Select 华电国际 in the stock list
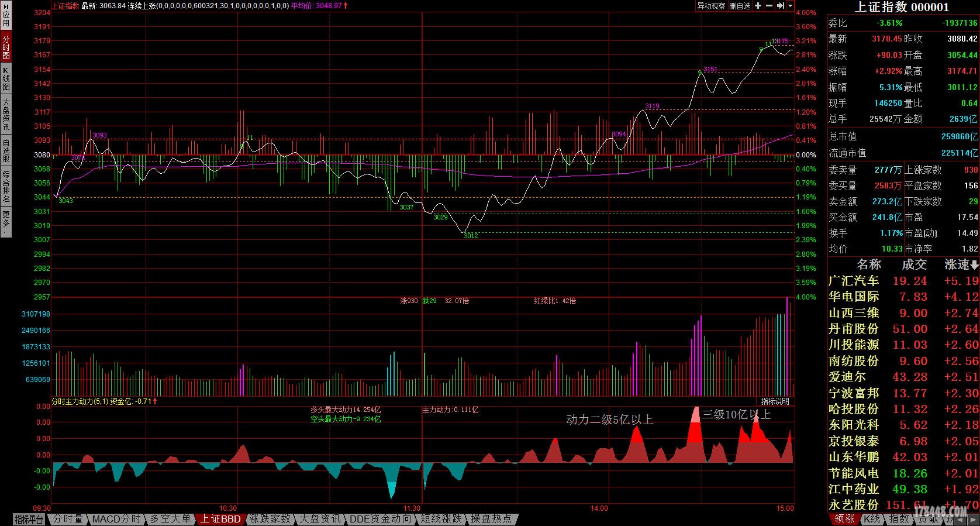Viewport: 980px width, 526px height. click(x=903, y=297)
